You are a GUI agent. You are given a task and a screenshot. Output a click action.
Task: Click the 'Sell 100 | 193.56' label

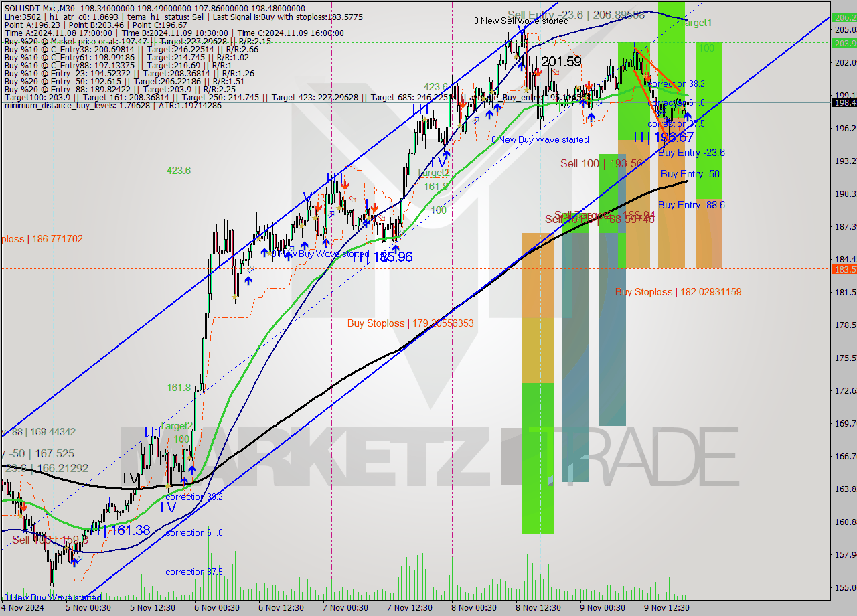(601, 163)
